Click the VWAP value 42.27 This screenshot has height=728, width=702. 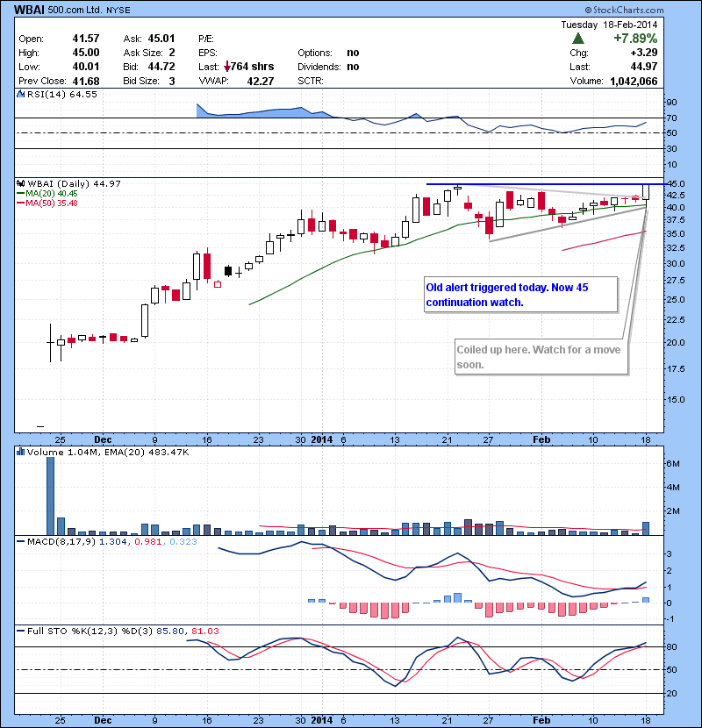(260, 82)
